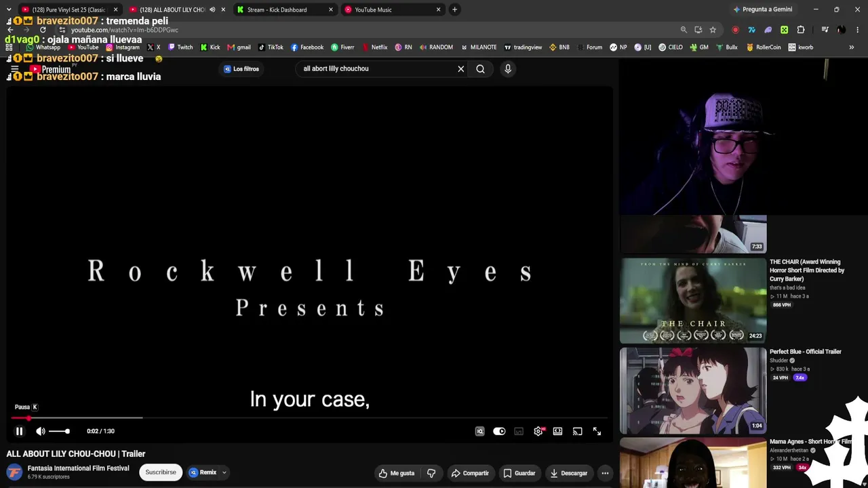This screenshot has height=488, width=868.
Task: Open the more actions three-dot menu
Action: [x=605, y=473]
